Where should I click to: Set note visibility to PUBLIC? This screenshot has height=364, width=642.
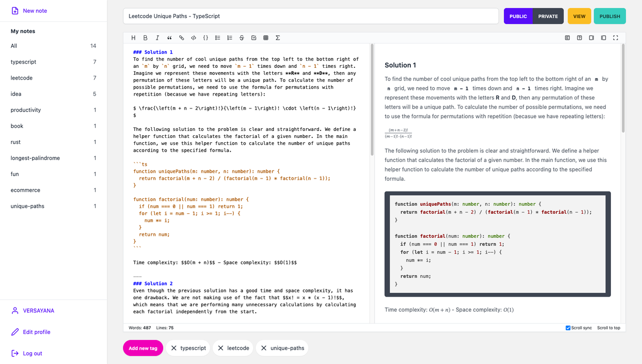[518, 16]
